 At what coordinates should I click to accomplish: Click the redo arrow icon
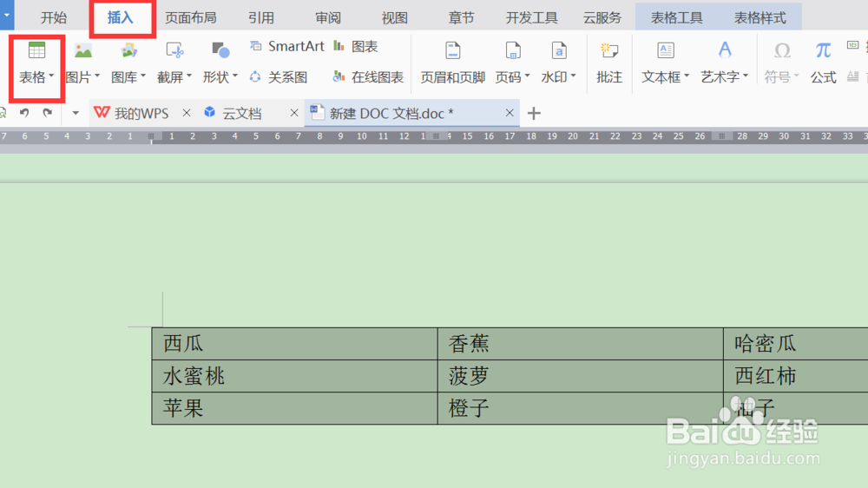pos(48,113)
